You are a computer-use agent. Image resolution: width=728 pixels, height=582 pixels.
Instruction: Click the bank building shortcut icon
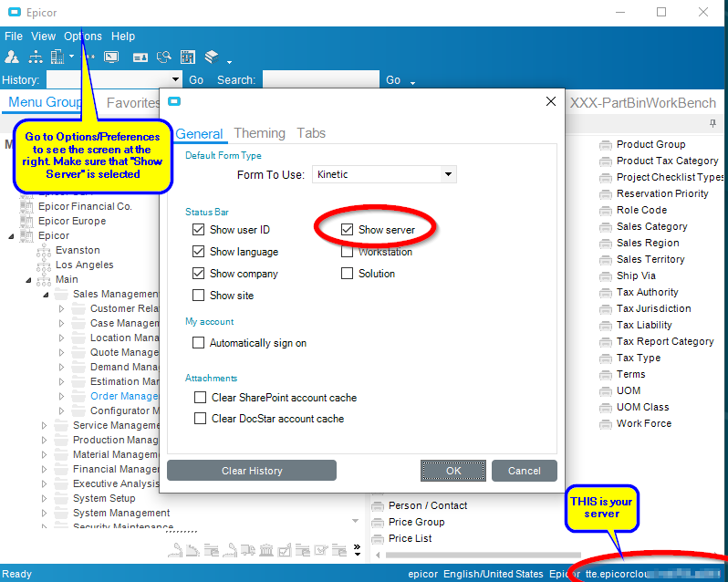[266, 550]
